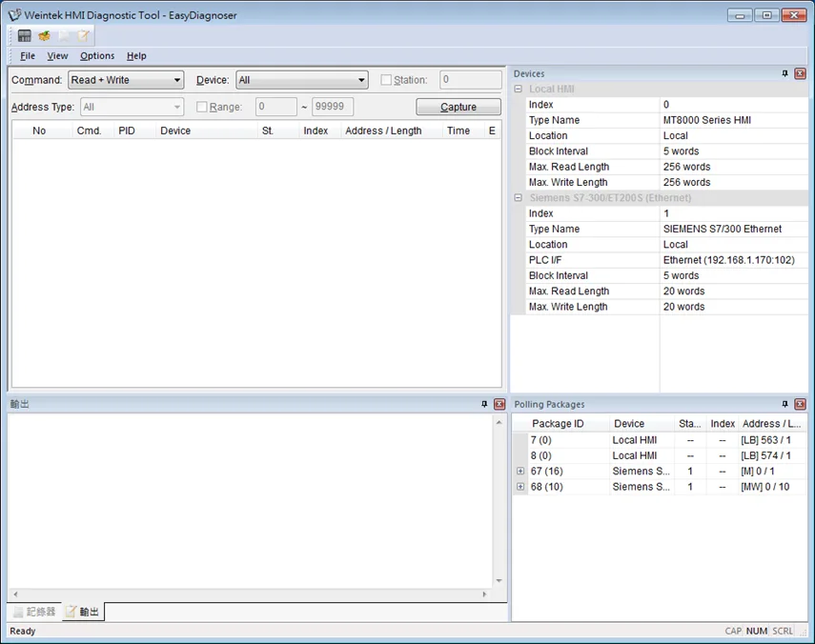815x644 pixels.
Task: Click the output notepad toolbar icon
Action: (x=83, y=36)
